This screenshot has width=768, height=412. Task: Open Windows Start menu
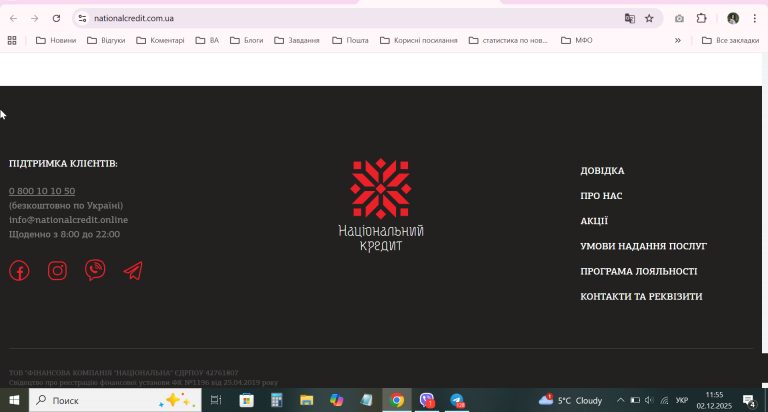pyautogui.click(x=14, y=400)
